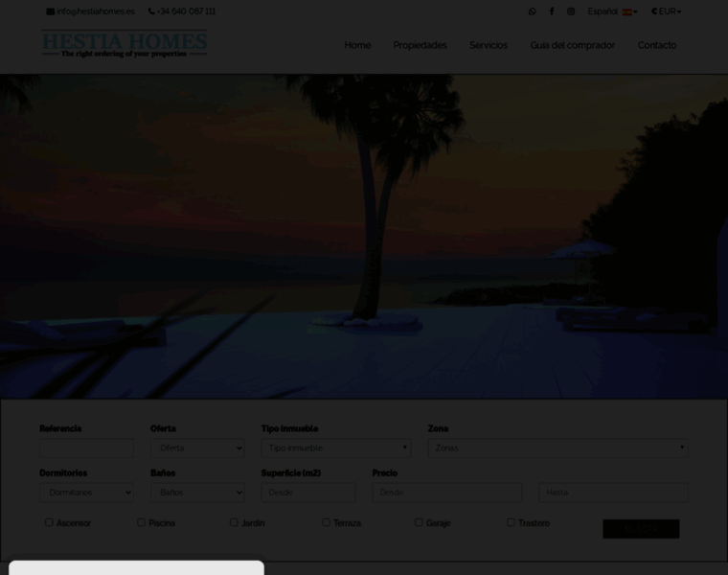The image size is (728, 575).
Task: Open the Guía del comprador menu item
Action: (x=573, y=45)
